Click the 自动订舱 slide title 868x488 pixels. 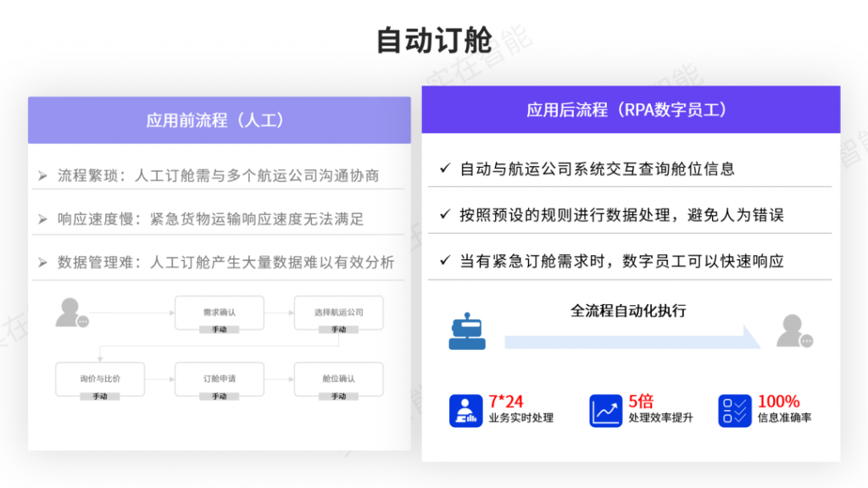coord(434,41)
